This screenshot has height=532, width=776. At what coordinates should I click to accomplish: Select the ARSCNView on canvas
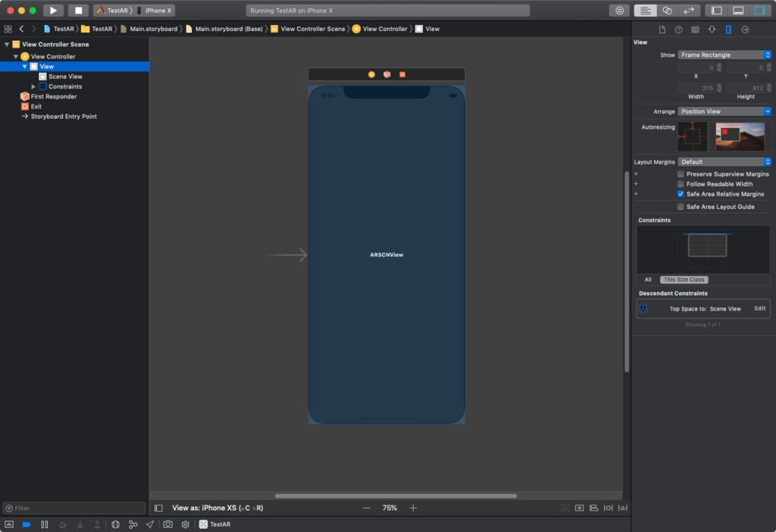[x=386, y=255]
